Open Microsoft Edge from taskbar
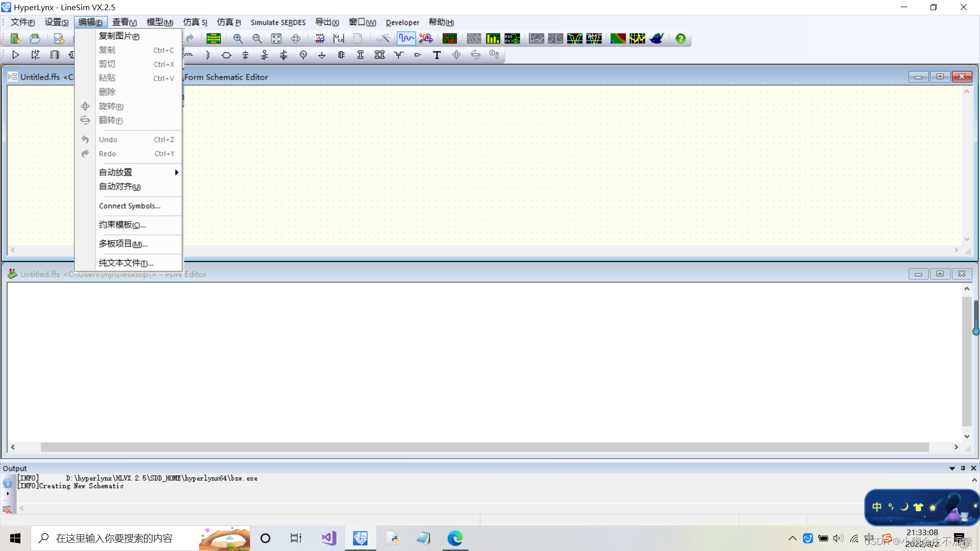The height and width of the screenshot is (551, 980). [x=455, y=538]
